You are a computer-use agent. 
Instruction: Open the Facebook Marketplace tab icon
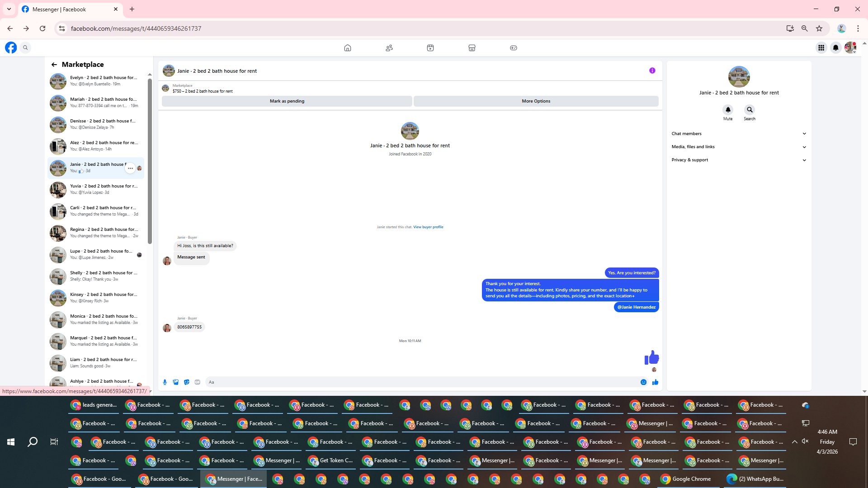472,48
